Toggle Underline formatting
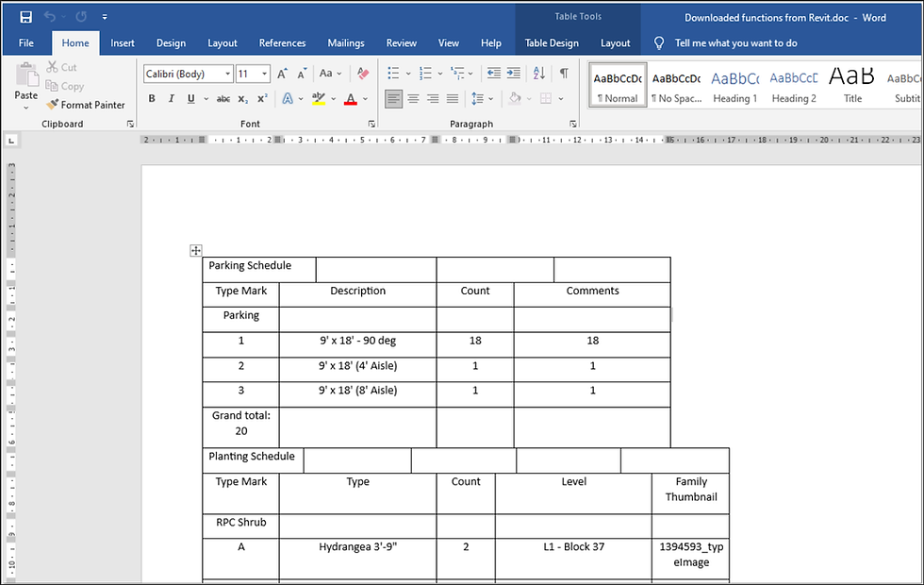 [190, 98]
